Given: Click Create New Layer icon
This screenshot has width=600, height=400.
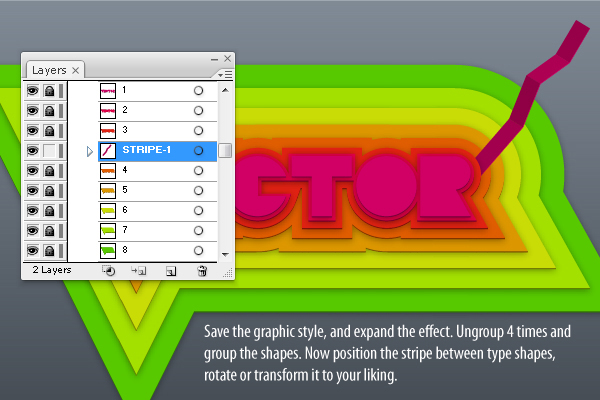Looking at the screenshot, I should (x=171, y=271).
